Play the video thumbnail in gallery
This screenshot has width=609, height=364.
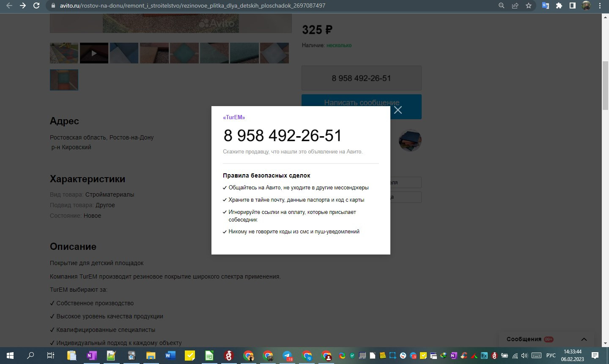94,53
